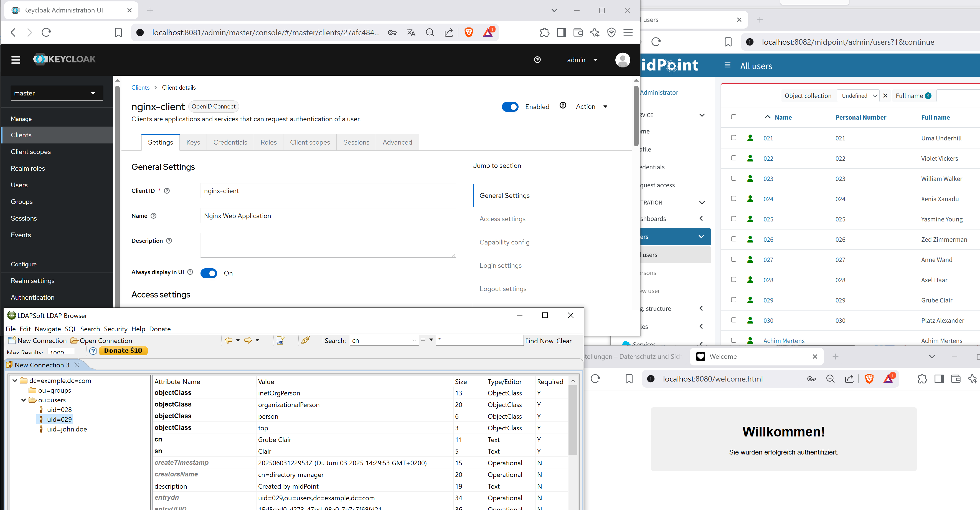Open extensions puzzle icon in Keycloak window
The height and width of the screenshot is (510, 980).
tap(544, 33)
